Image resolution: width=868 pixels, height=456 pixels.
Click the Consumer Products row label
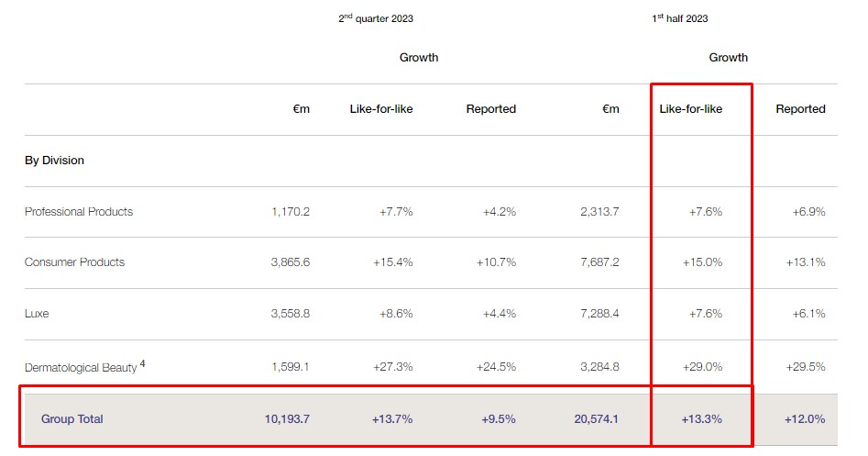74,262
